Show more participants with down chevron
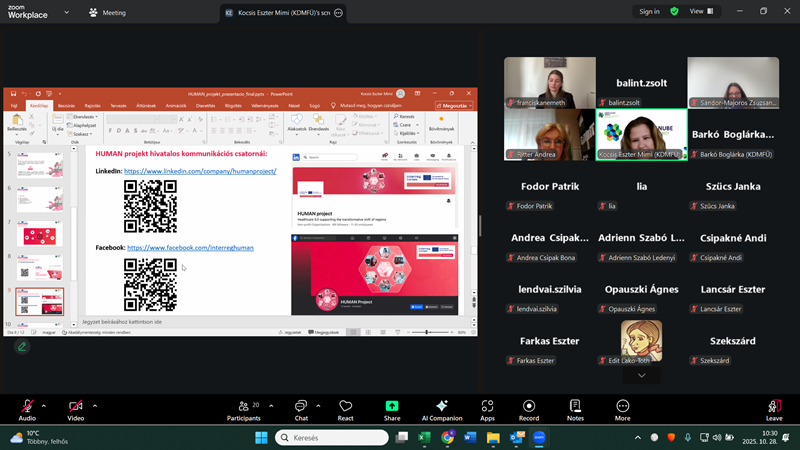The image size is (800, 450). [x=641, y=375]
